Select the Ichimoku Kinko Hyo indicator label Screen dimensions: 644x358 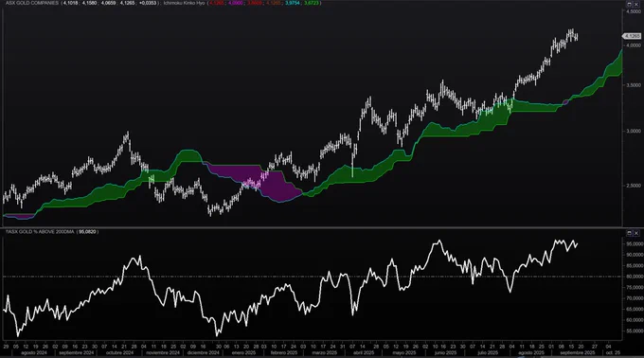[x=184, y=3]
